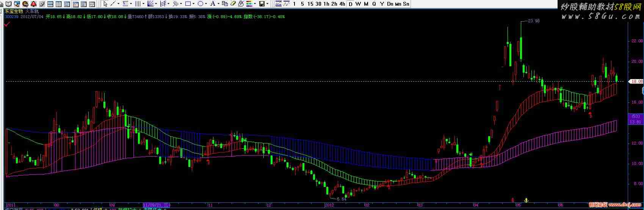Expand the rectangle tool dropdown arrow

[194, 4]
